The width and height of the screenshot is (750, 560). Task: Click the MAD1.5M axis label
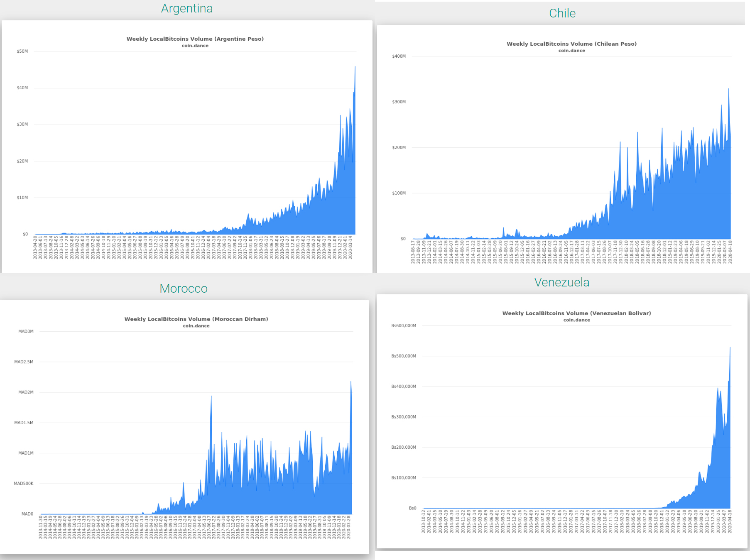point(24,423)
